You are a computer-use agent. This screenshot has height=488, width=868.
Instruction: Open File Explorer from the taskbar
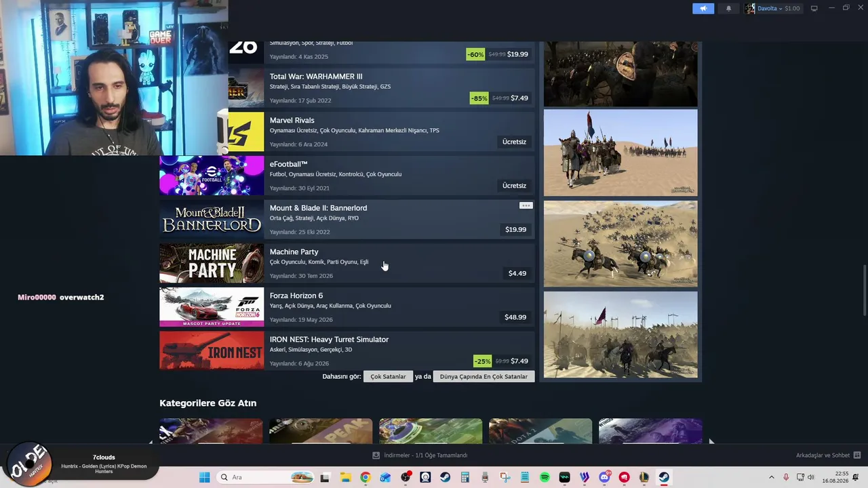(x=345, y=477)
